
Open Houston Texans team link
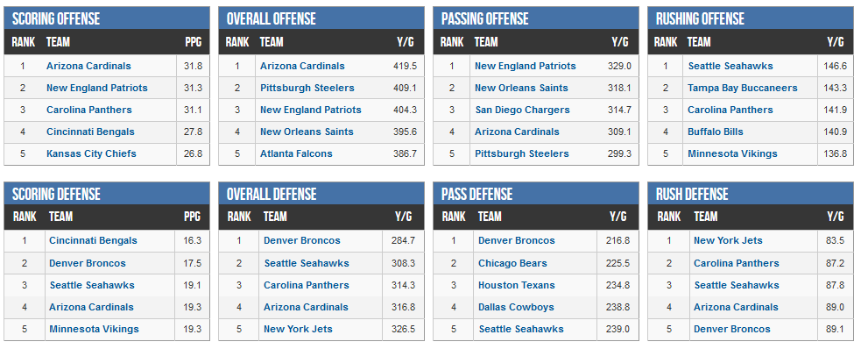click(x=517, y=285)
